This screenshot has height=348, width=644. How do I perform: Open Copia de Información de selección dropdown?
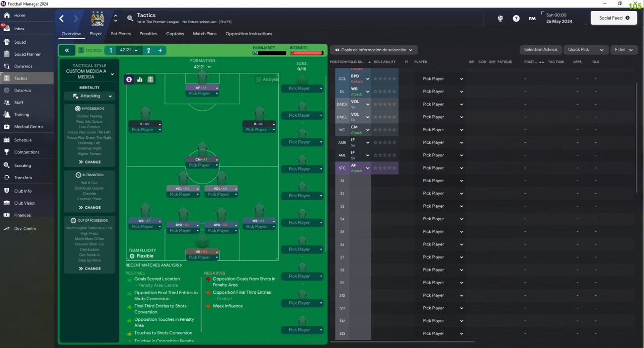coord(374,50)
